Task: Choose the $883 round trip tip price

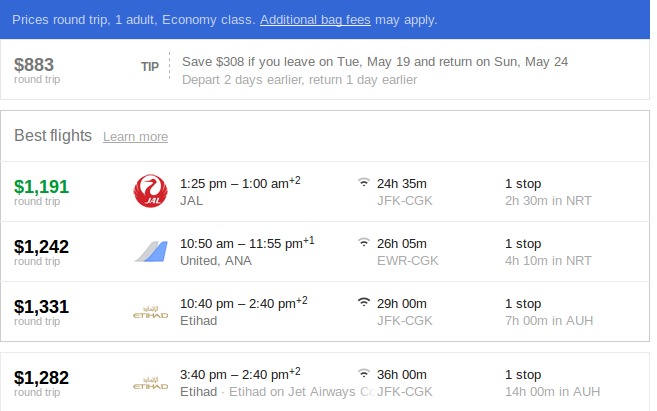Action: pos(36,64)
